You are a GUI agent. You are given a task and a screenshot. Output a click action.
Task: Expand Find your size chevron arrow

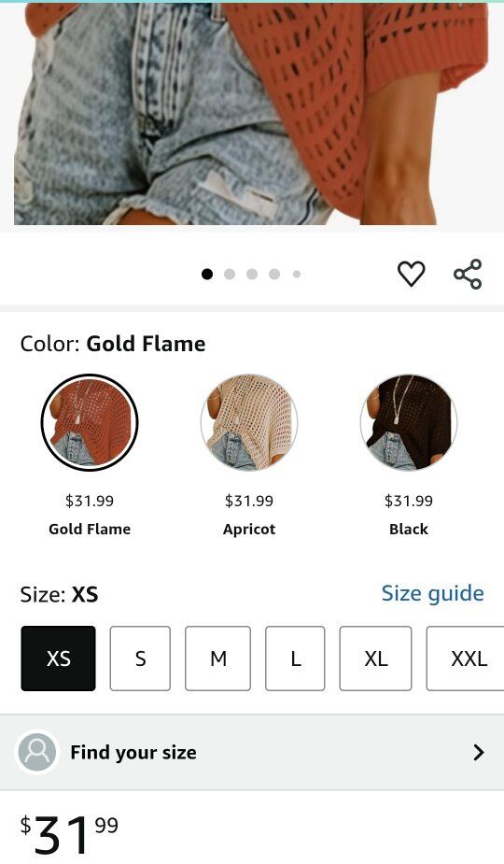(479, 752)
